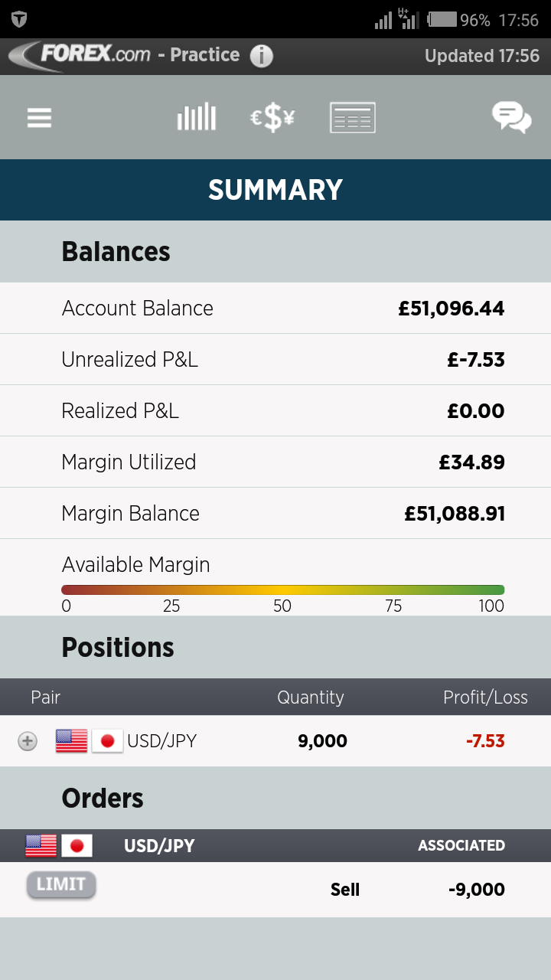Tap the Japan flag in Positions row
551x980 pixels.
pyautogui.click(x=107, y=741)
